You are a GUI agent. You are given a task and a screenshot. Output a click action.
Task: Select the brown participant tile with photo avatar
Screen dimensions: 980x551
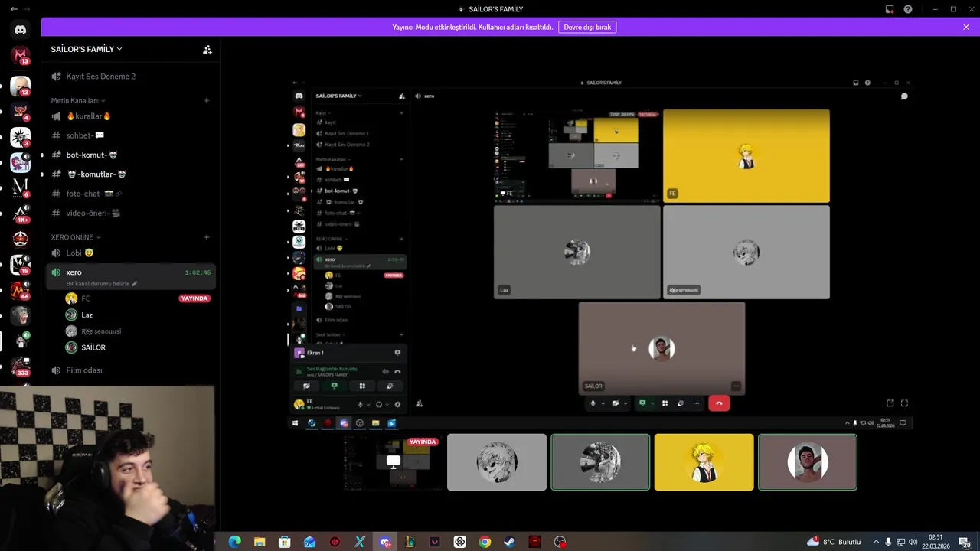(807, 462)
